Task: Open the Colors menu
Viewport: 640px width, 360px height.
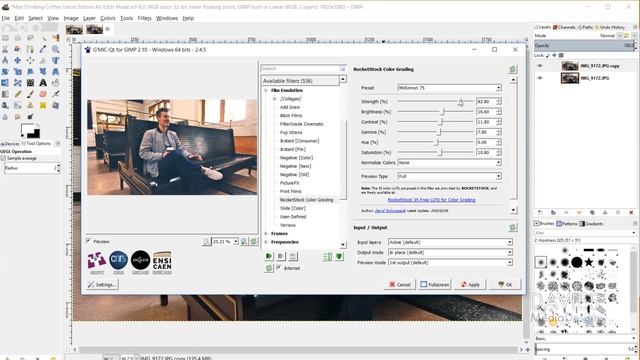Action: tap(108, 18)
